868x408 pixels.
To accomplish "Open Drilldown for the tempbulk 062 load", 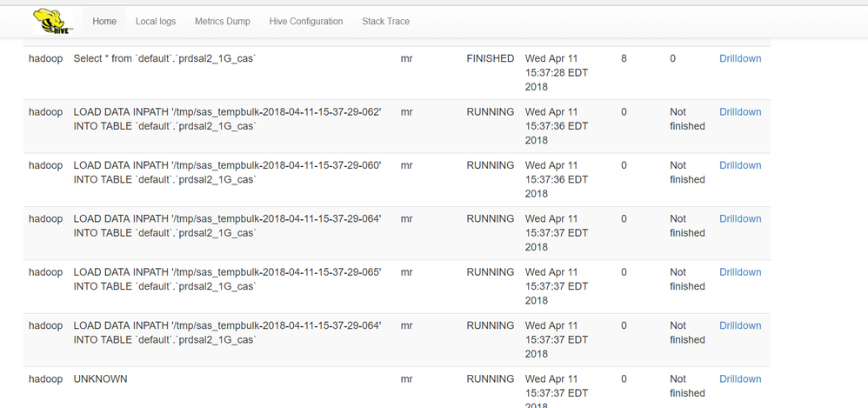I will pyautogui.click(x=740, y=112).
